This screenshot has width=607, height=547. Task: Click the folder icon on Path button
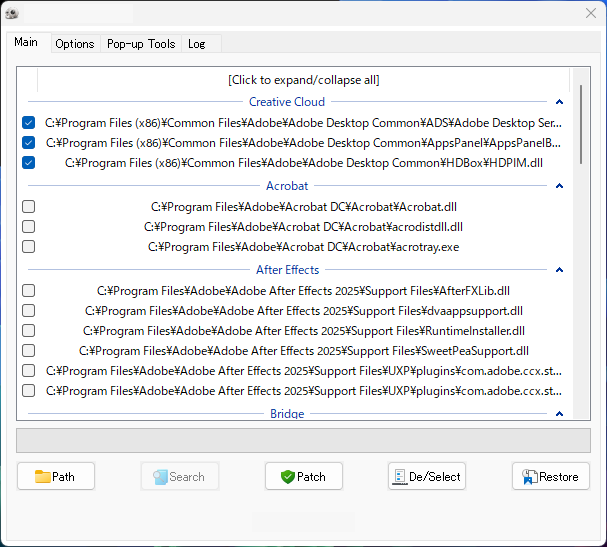[x=43, y=477]
